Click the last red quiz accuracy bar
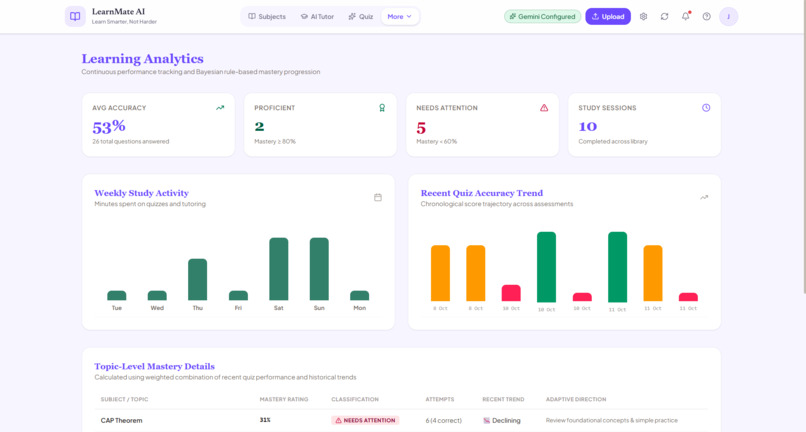Viewport: 806px width, 432px height. (x=688, y=297)
